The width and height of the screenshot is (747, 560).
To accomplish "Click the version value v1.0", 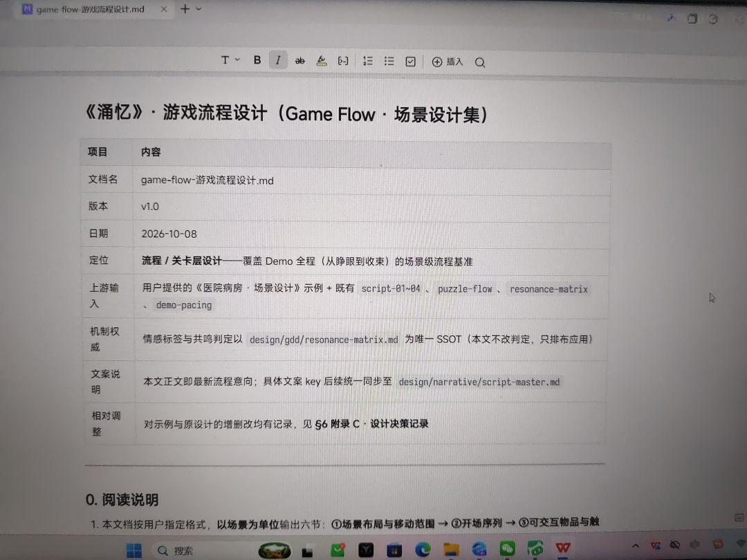I will coord(150,207).
